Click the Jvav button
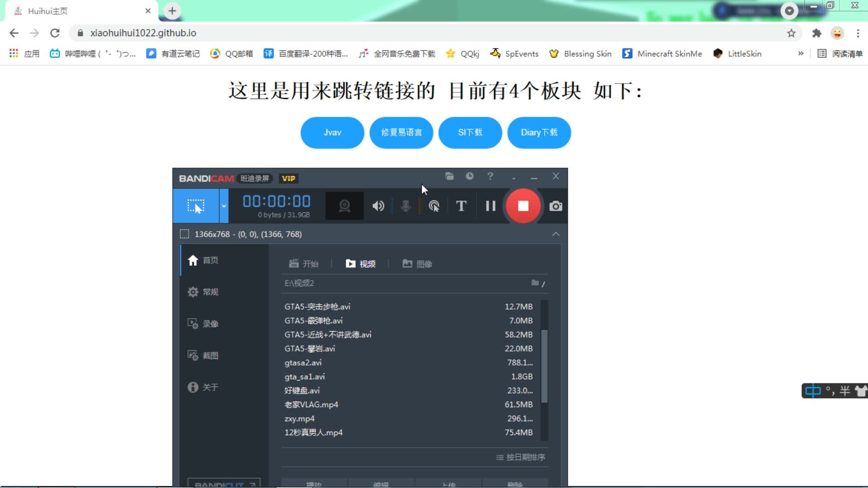Screen dimensions: 868x488 332,132
